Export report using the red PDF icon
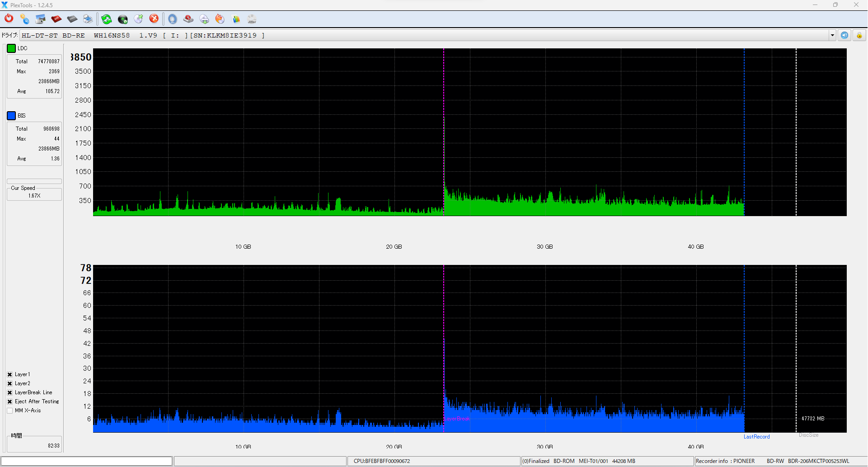 (x=56, y=19)
